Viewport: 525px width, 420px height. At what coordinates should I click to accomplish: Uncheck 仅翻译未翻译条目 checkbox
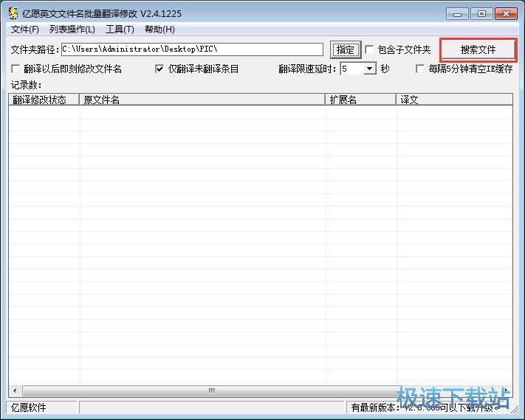pyautogui.click(x=159, y=69)
